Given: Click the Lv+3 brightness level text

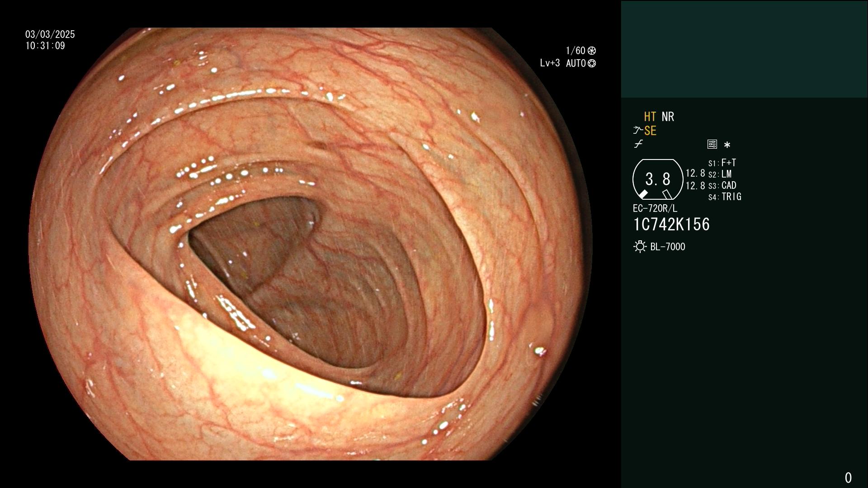Looking at the screenshot, I should pos(550,63).
